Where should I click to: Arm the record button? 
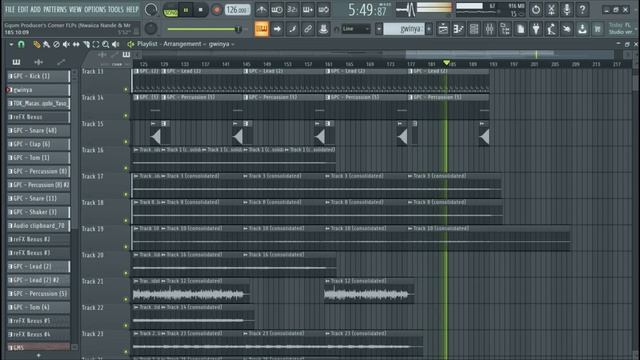(216, 10)
